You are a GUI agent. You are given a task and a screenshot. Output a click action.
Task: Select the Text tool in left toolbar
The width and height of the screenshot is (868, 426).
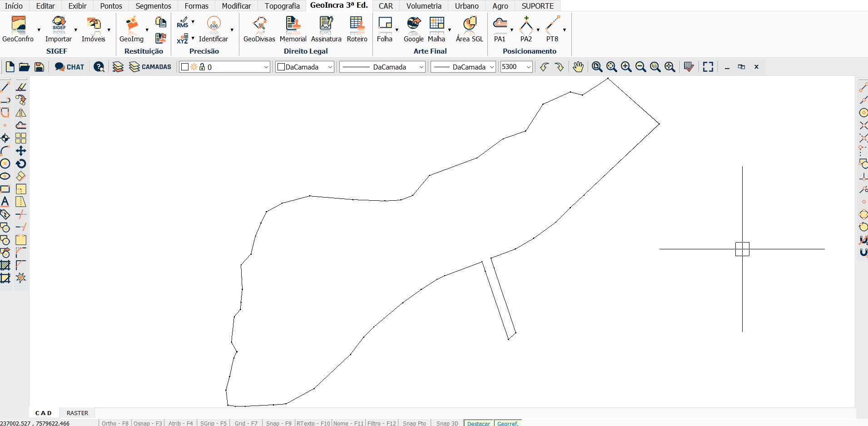[5, 202]
